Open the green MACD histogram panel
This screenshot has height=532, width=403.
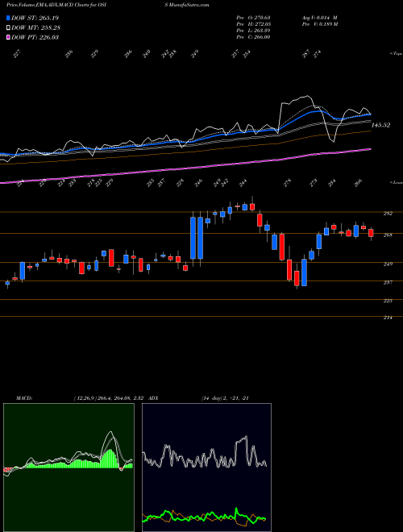pos(69,468)
